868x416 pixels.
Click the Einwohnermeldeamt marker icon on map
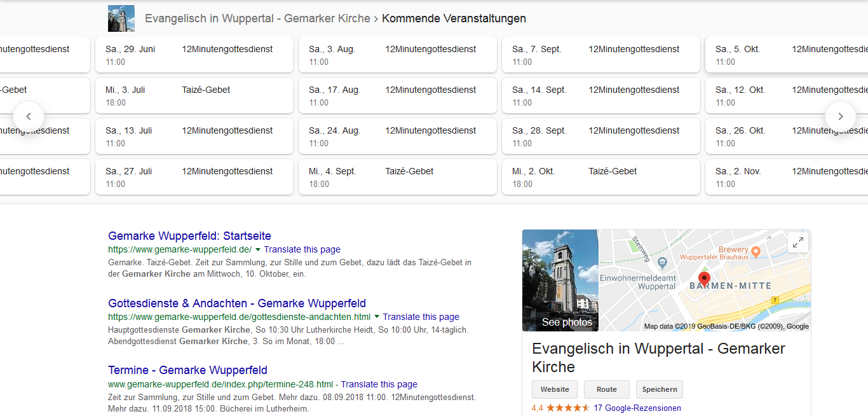[663, 262]
